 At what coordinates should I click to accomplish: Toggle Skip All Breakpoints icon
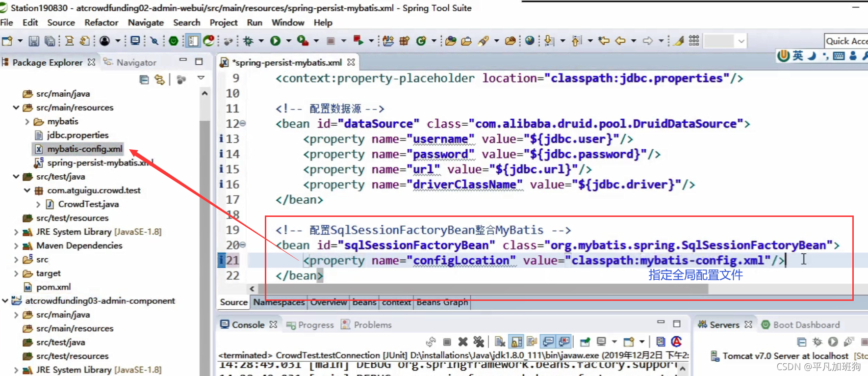click(x=154, y=41)
